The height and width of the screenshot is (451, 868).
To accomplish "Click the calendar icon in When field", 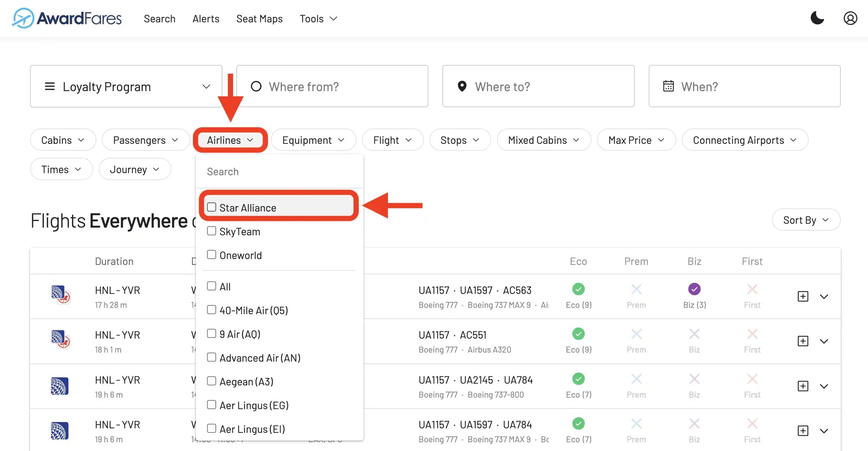I will click(x=668, y=86).
